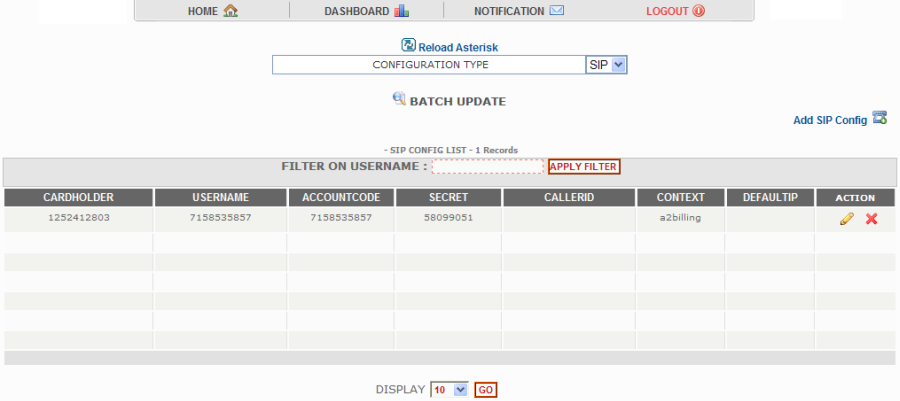The height and width of the screenshot is (401, 900).
Task: Click the BATCH UPDATE heading link
Action: tap(457, 102)
